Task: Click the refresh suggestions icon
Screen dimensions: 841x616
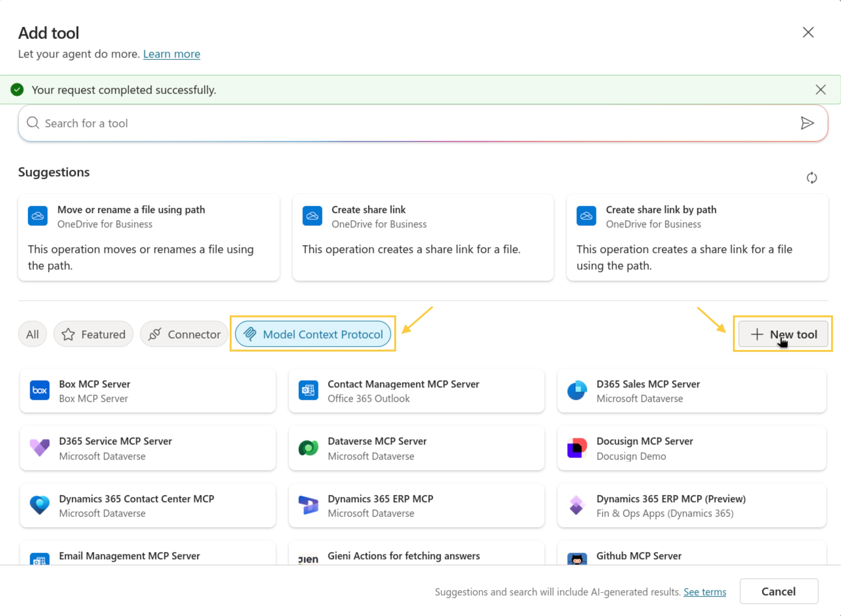Action: 812,178
